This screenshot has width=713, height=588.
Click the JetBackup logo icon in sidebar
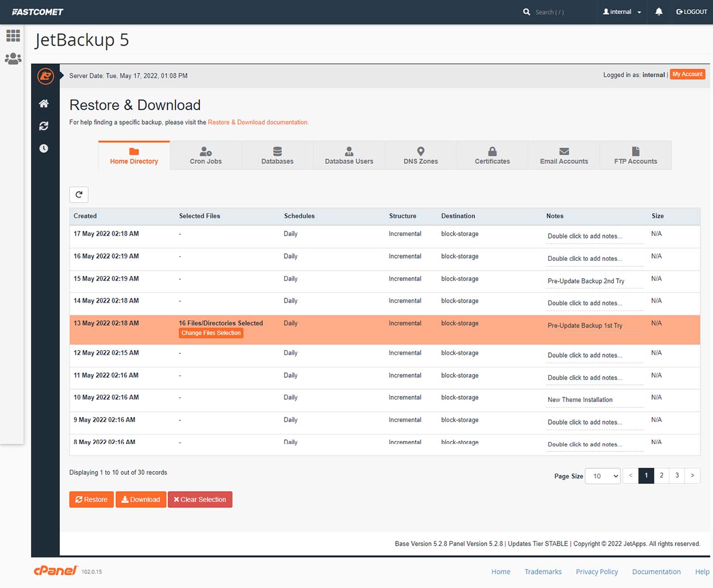tap(45, 76)
